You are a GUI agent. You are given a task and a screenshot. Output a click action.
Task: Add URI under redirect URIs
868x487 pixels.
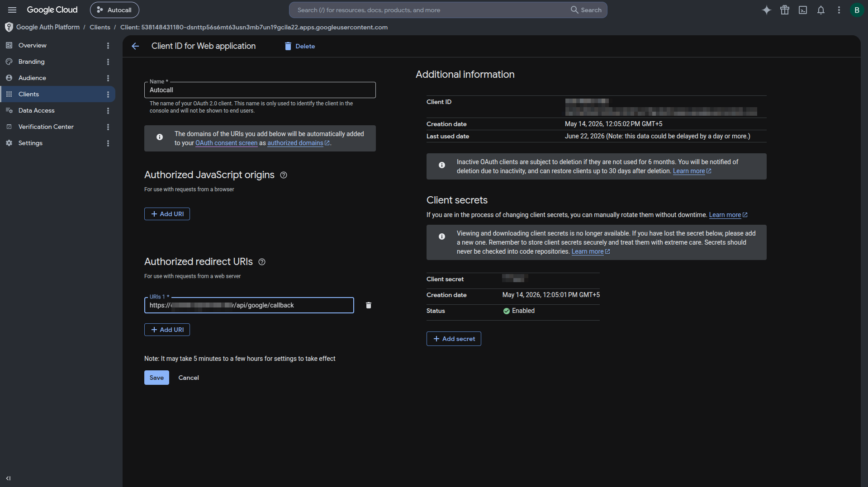[x=167, y=330]
